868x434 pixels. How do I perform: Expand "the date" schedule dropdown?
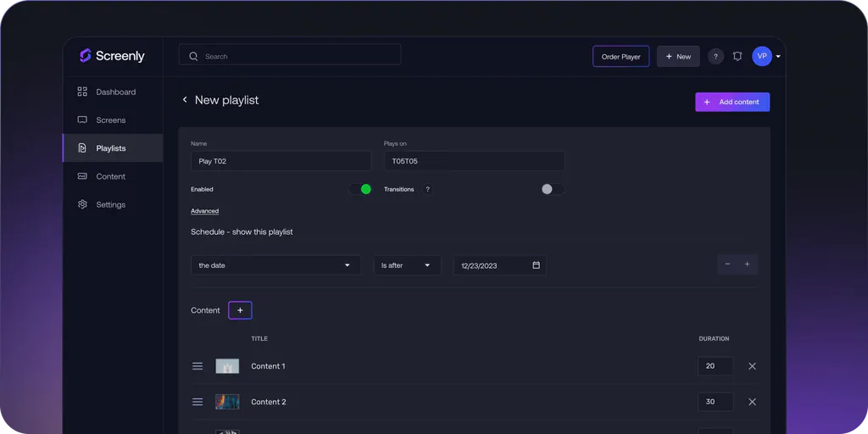click(x=275, y=265)
